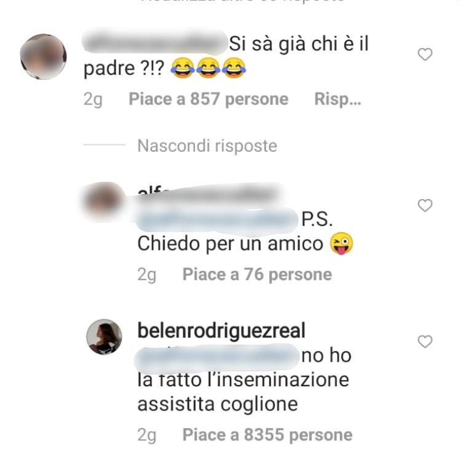The width and height of the screenshot is (461, 476).
Task: View likes 'Piace a 76 persone'
Action: pyautogui.click(x=257, y=275)
